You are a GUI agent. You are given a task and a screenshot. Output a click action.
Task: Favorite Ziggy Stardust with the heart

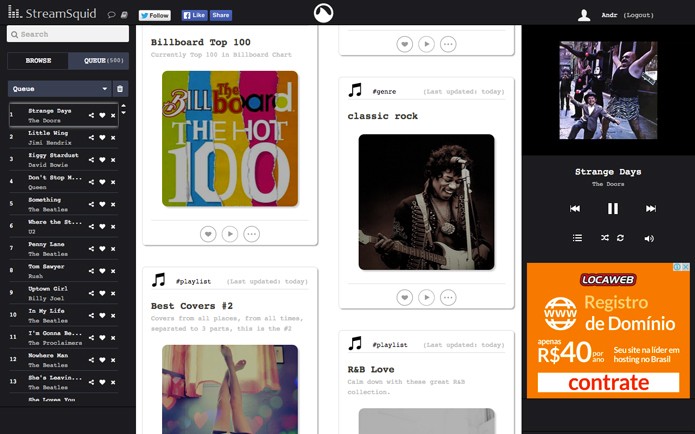[x=102, y=160]
